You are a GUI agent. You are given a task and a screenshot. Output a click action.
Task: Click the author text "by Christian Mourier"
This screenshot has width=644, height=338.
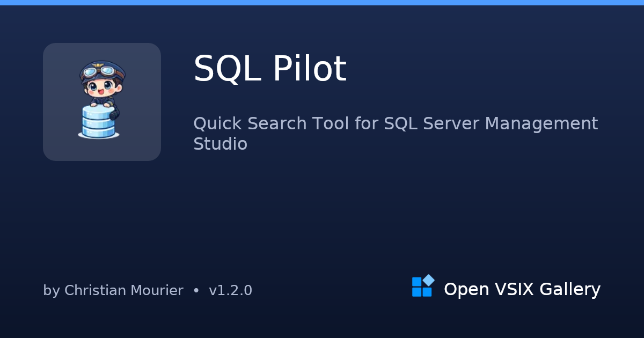(x=113, y=290)
